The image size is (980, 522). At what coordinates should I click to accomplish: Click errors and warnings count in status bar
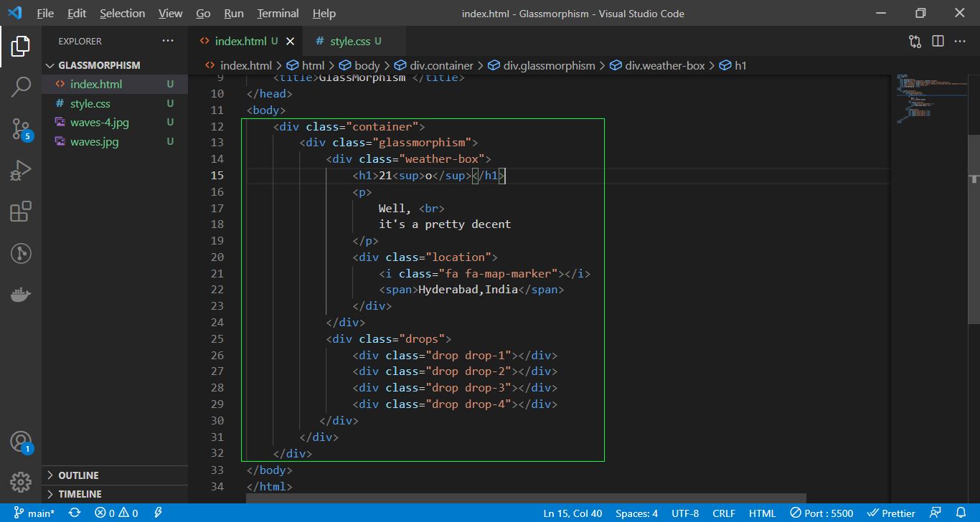point(116,513)
